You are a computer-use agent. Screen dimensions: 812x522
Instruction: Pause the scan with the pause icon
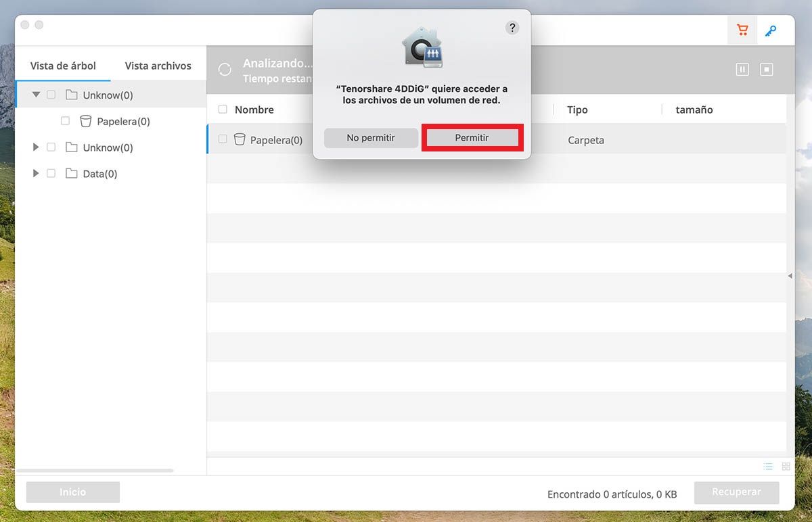[742, 69]
